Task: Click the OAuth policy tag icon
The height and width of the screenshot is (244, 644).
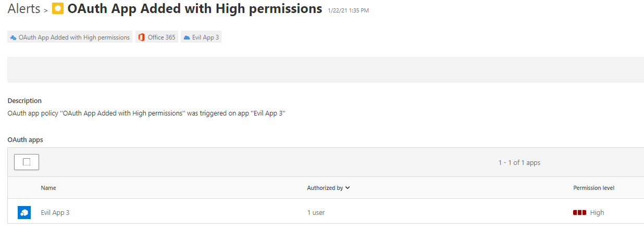Action: coord(13,37)
